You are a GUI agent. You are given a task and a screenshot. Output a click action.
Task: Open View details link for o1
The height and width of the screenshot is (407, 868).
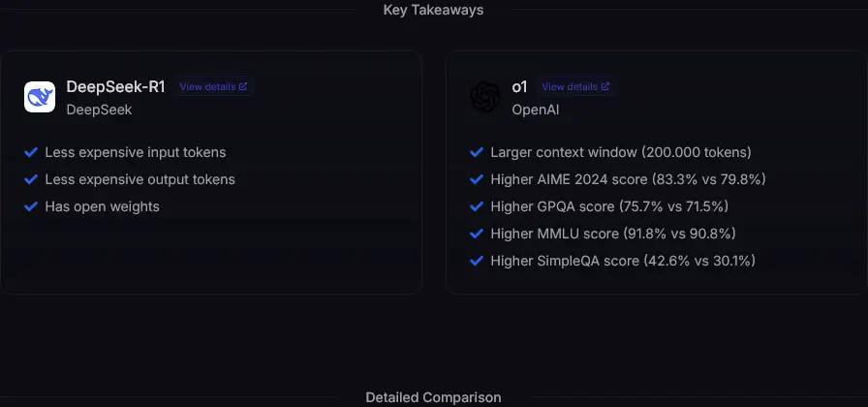(575, 86)
